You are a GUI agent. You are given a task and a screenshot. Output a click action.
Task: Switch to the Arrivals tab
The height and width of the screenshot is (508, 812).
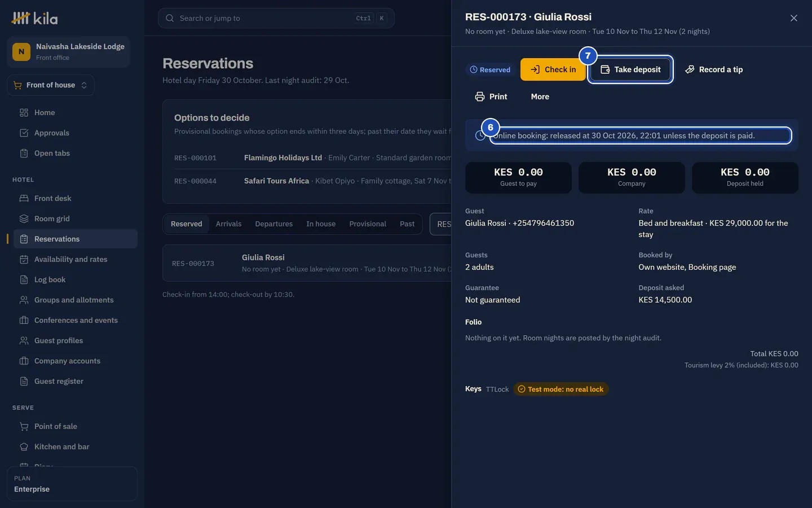coord(228,224)
